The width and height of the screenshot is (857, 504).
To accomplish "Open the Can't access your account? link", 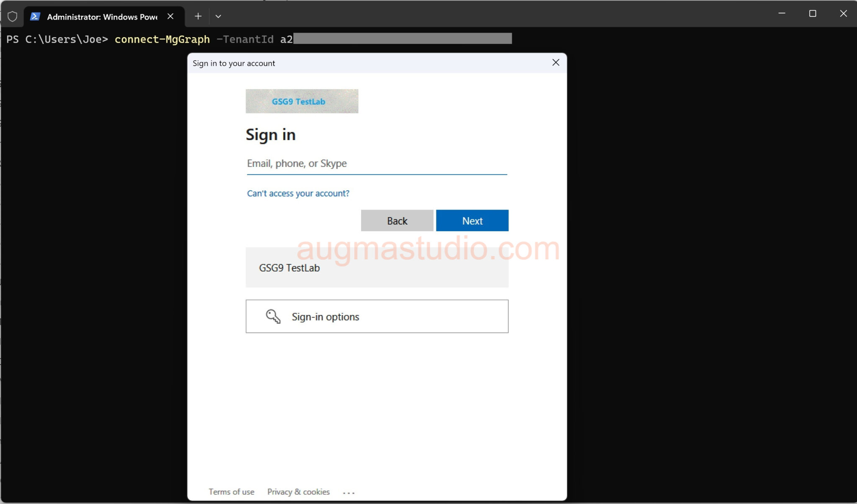I will coord(298,193).
